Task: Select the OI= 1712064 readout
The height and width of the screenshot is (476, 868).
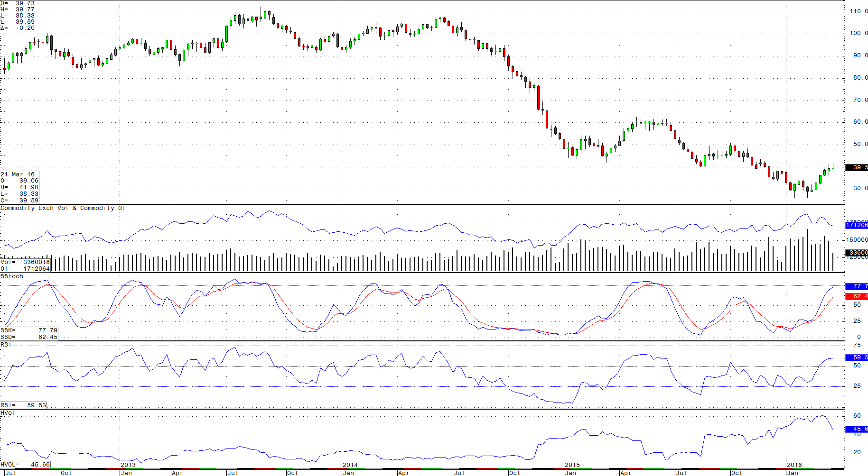Action: pos(25,268)
